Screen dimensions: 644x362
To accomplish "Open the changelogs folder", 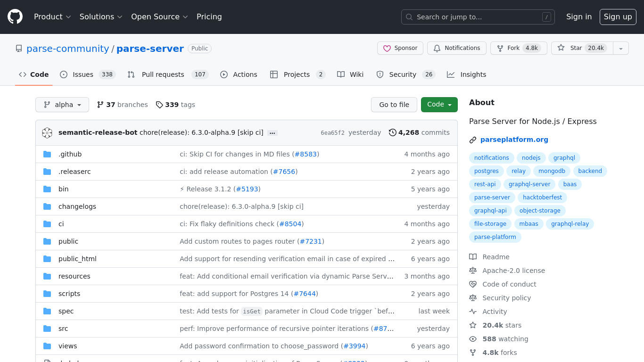I will (x=77, y=206).
